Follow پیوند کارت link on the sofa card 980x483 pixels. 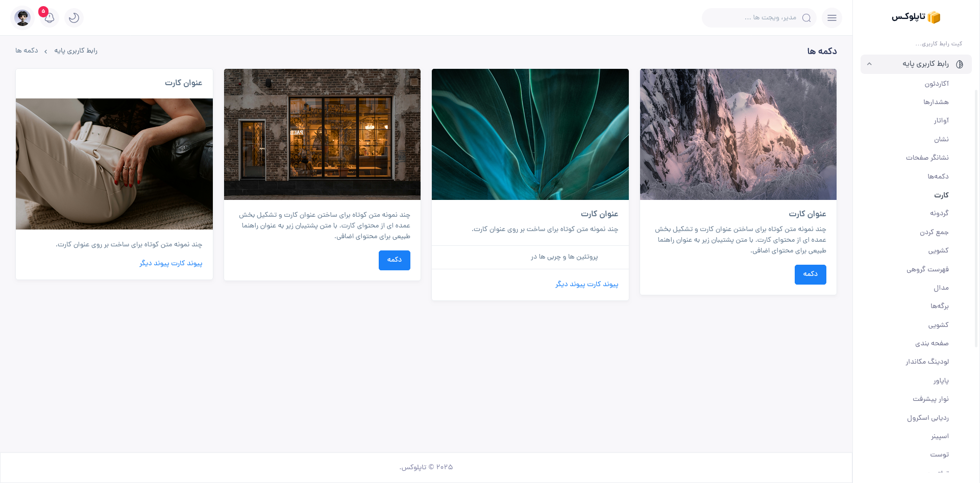(186, 264)
